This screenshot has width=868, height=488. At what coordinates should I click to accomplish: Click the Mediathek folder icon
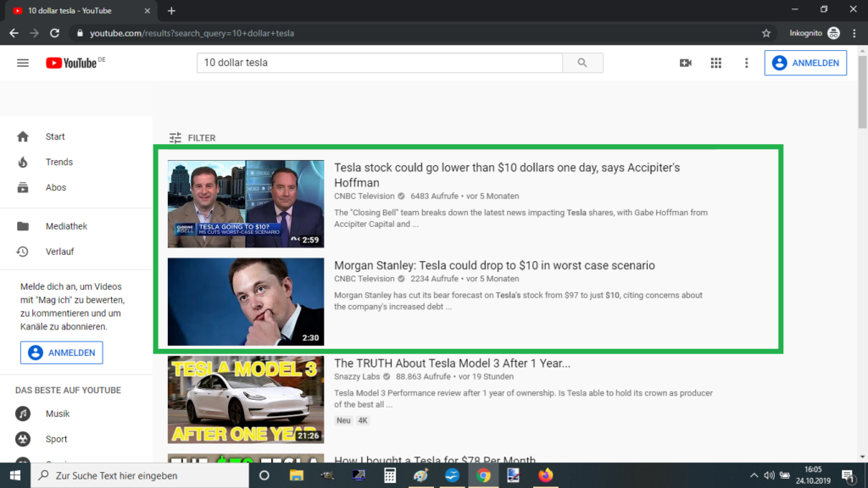tap(23, 226)
